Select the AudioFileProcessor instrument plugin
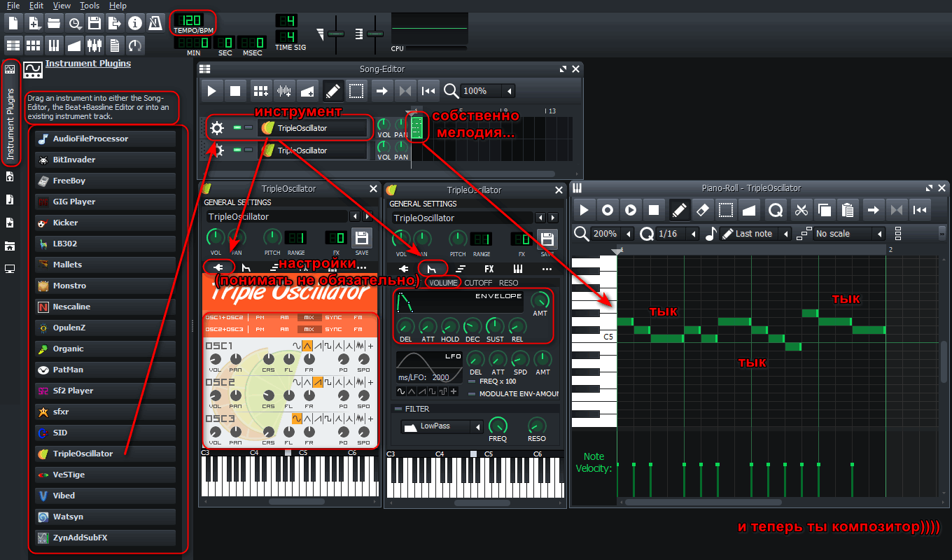This screenshot has height=560, width=952. [106, 139]
